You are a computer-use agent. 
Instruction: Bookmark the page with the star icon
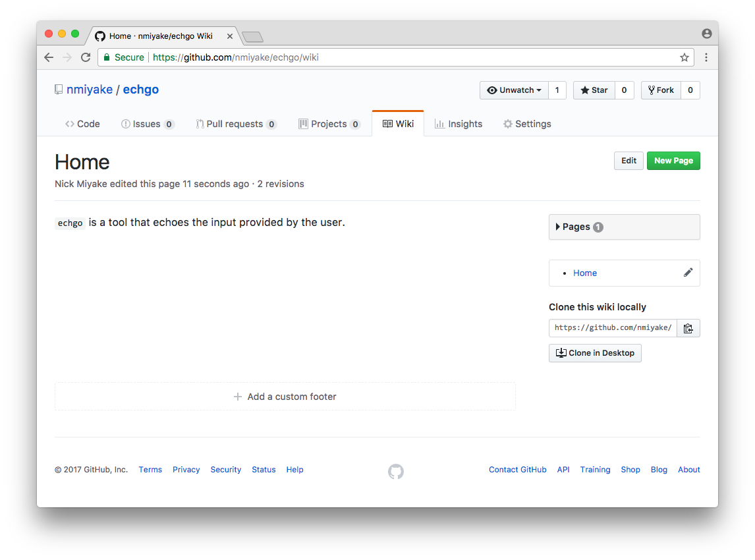coord(685,57)
